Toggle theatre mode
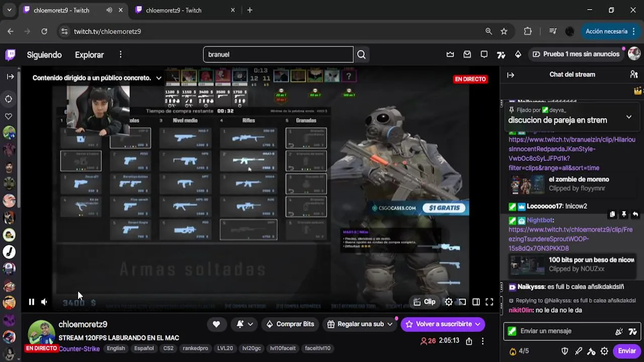 [x=476, y=302]
